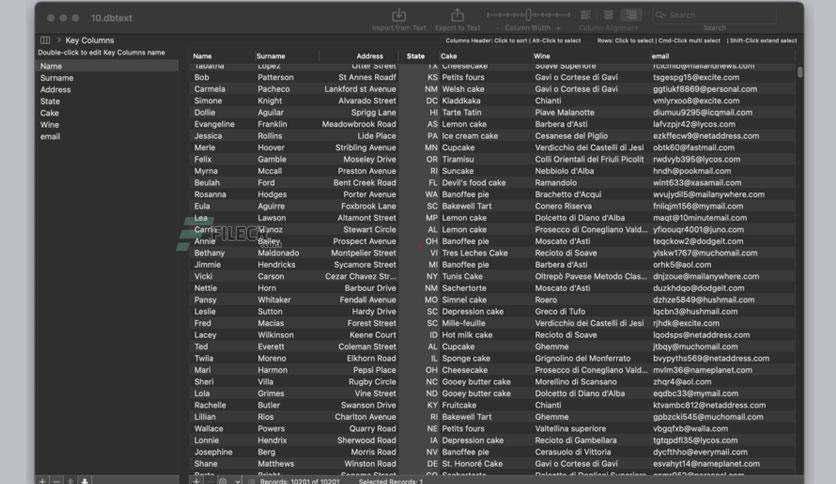Click the 'Pacheco' surname cell
This screenshot has width=836, height=484.
pos(274,89)
